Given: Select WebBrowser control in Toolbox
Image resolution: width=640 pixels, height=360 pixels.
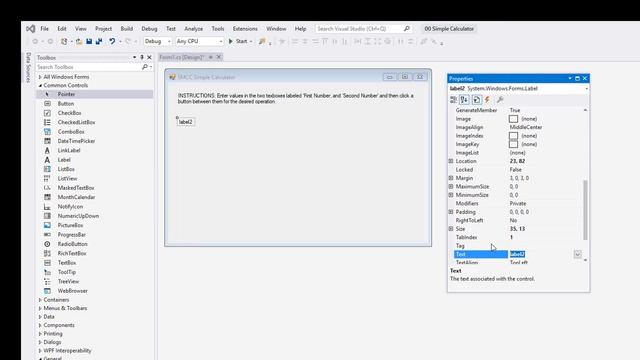Looking at the screenshot, I should point(95,291).
